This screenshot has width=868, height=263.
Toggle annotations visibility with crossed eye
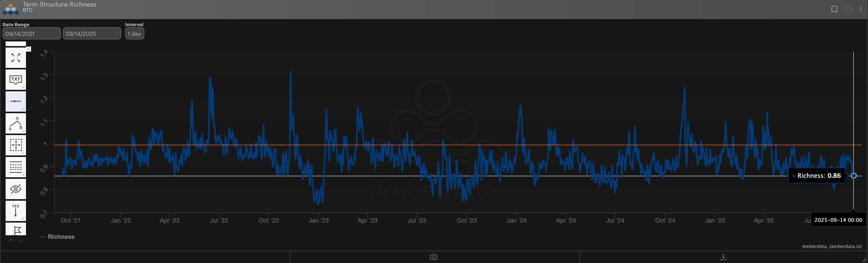[16, 189]
